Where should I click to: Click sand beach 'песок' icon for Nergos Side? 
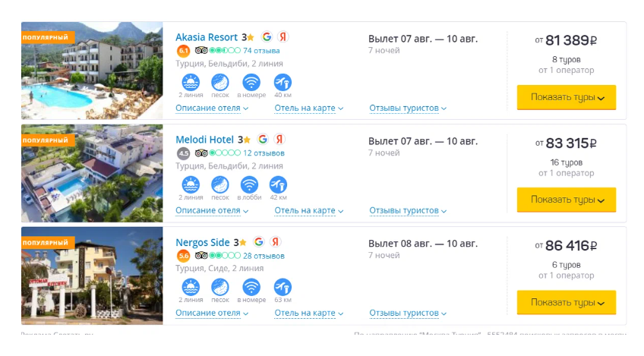(219, 287)
